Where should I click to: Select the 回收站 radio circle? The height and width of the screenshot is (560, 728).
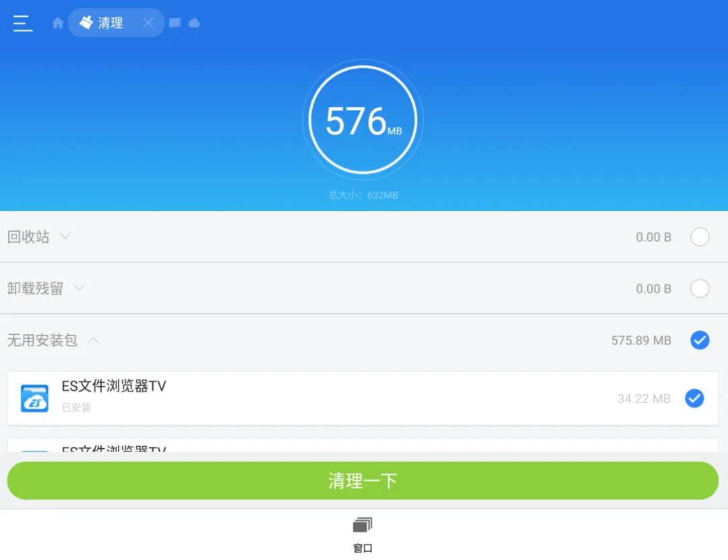699,237
